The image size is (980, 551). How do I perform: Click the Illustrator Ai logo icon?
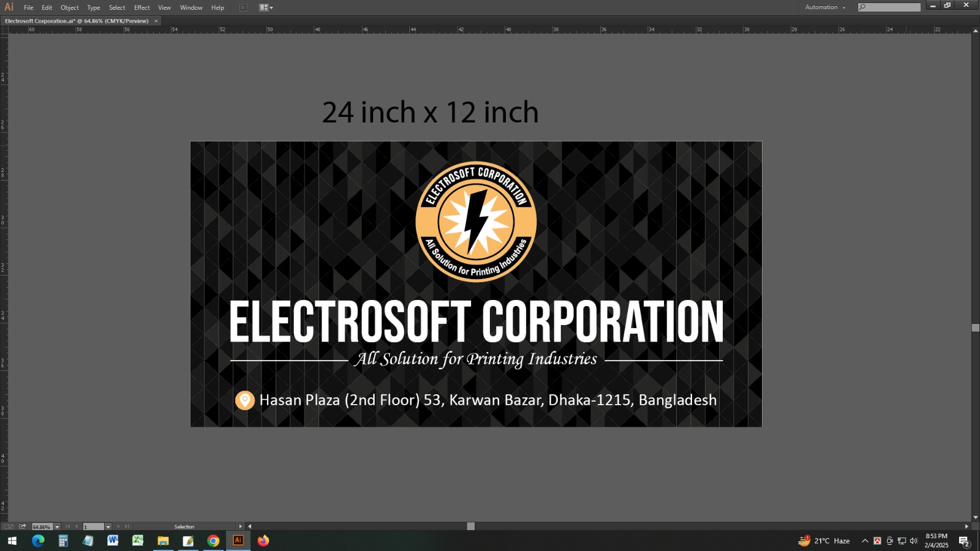9,7
